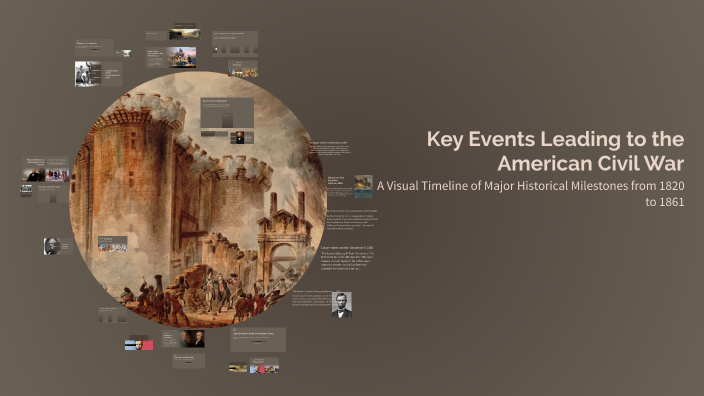Open the blue and red portrait thumbnail
The width and height of the screenshot is (704, 396).
click(x=139, y=345)
